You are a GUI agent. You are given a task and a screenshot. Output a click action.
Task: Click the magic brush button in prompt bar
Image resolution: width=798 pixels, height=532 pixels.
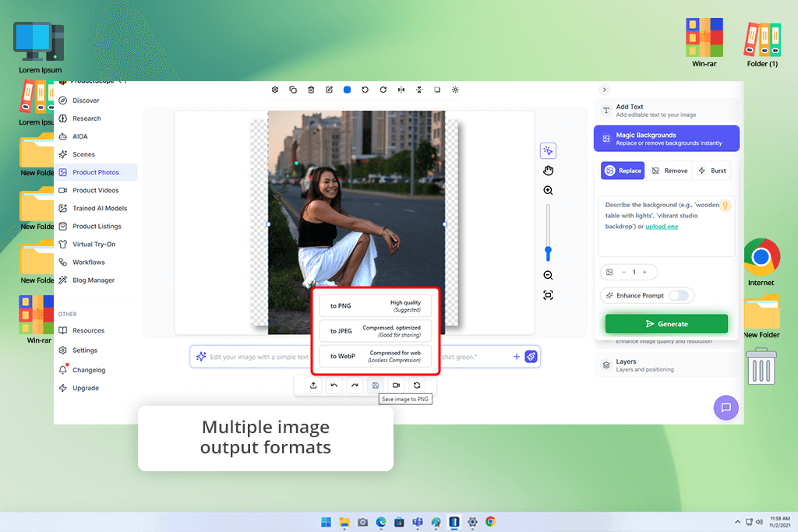[531, 357]
